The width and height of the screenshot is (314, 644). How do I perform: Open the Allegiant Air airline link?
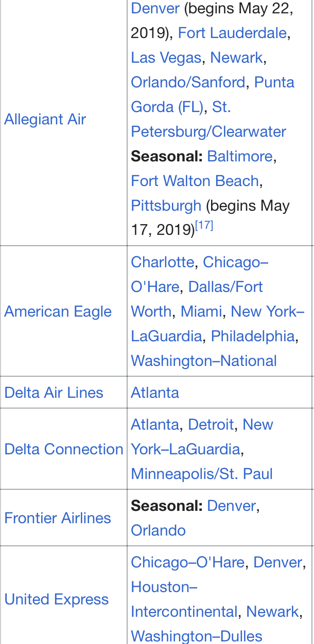pos(45,119)
